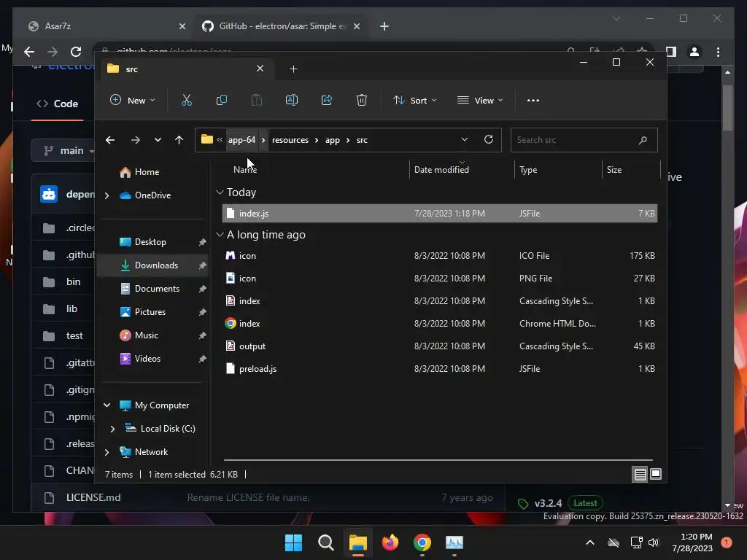This screenshot has width=747, height=560.
Task: Open the New item dropdown
Action: pyautogui.click(x=133, y=101)
